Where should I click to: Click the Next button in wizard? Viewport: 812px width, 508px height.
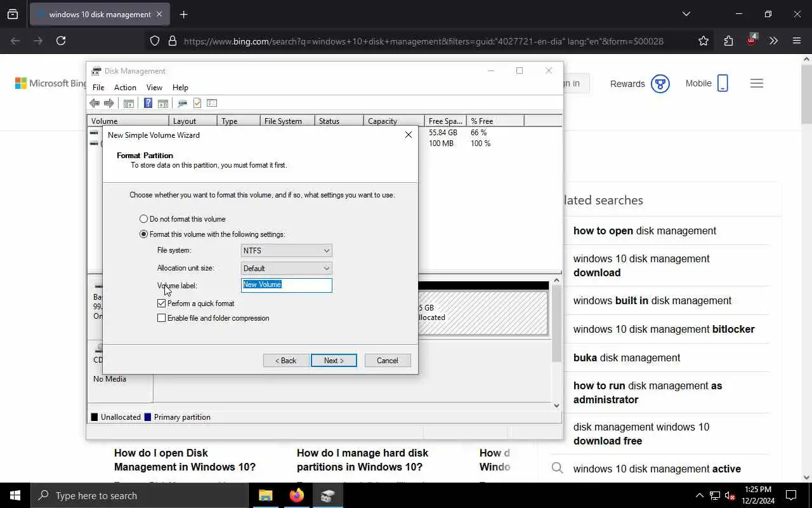coord(334,361)
